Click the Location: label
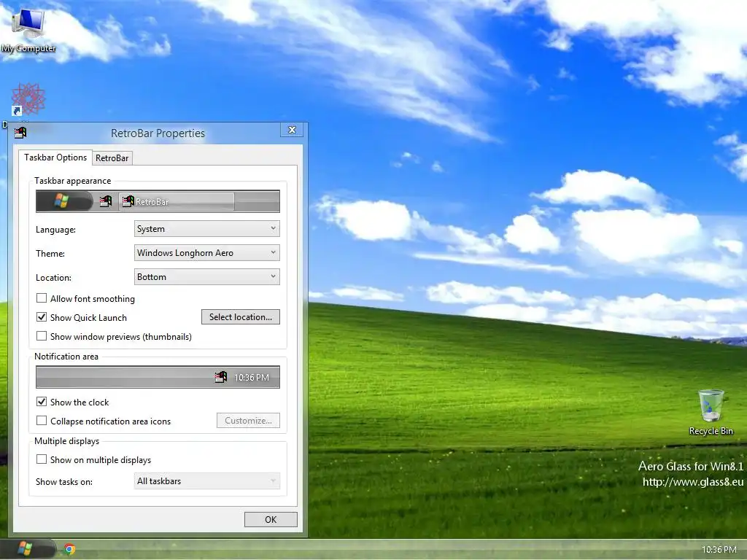The height and width of the screenshot is (560, 747). [x=53, y=278]
